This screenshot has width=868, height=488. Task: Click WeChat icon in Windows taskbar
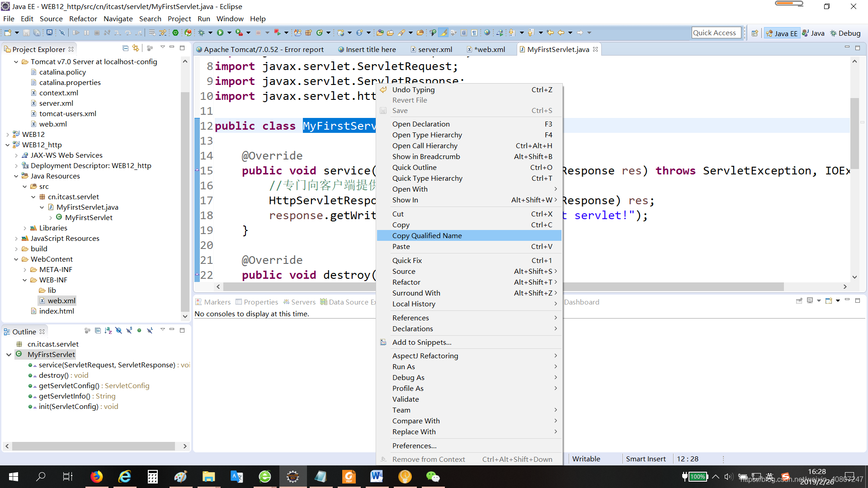point(433,476)
